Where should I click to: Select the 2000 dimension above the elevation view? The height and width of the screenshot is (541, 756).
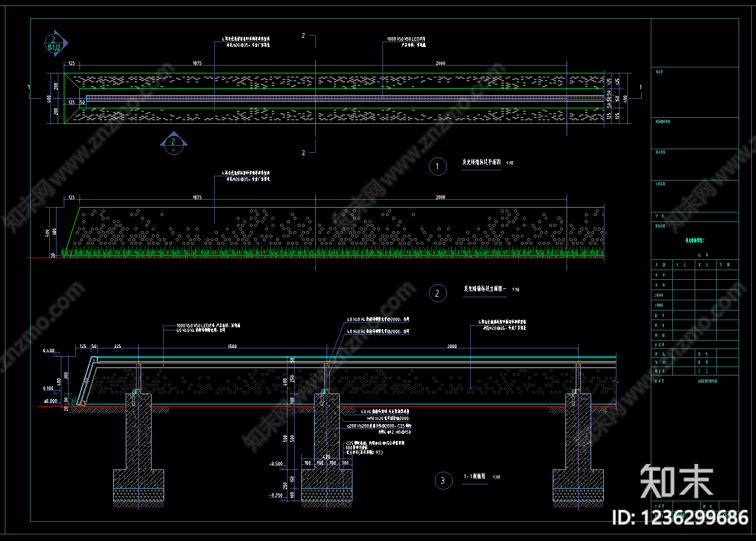[441, 197]
